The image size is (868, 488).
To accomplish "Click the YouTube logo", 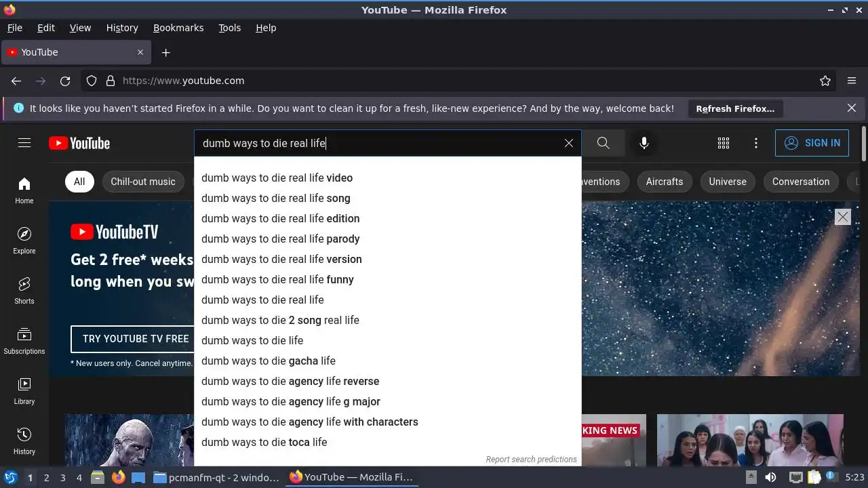I will (x=79, y=143).
